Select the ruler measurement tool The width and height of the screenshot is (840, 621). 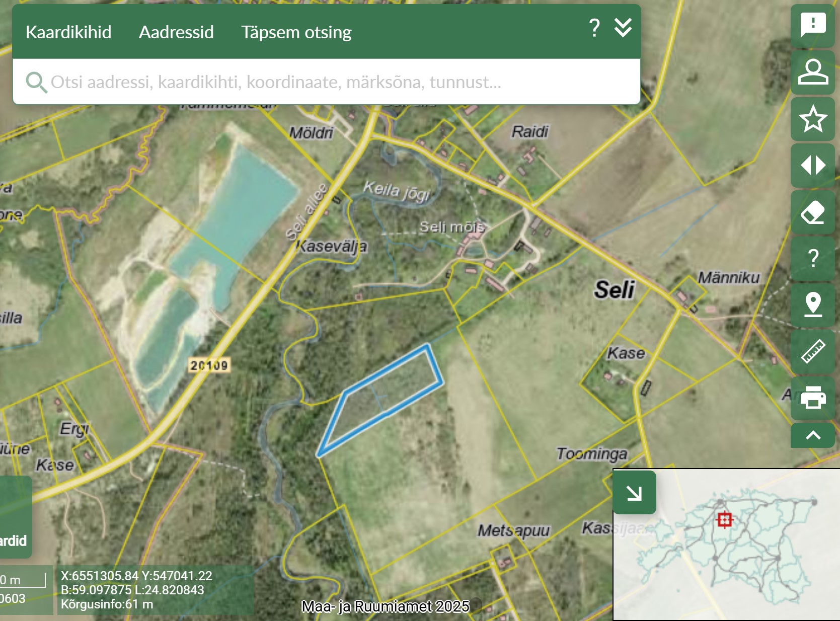point(812,351)
